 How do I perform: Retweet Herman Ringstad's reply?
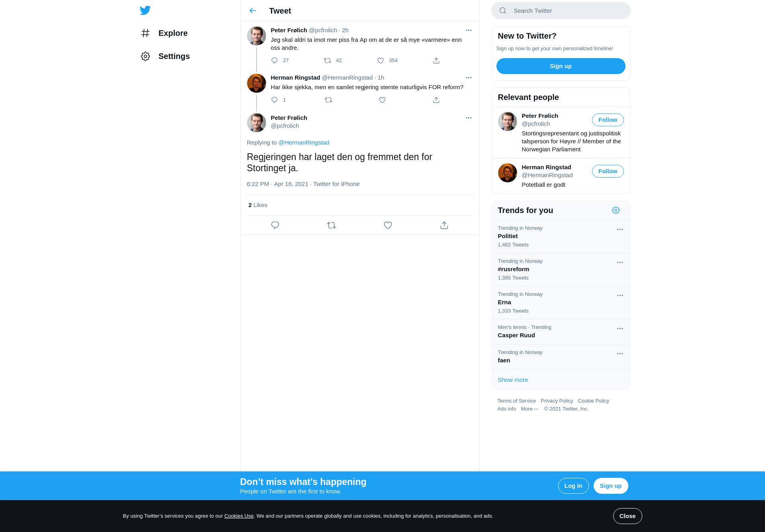pos(328,100)
